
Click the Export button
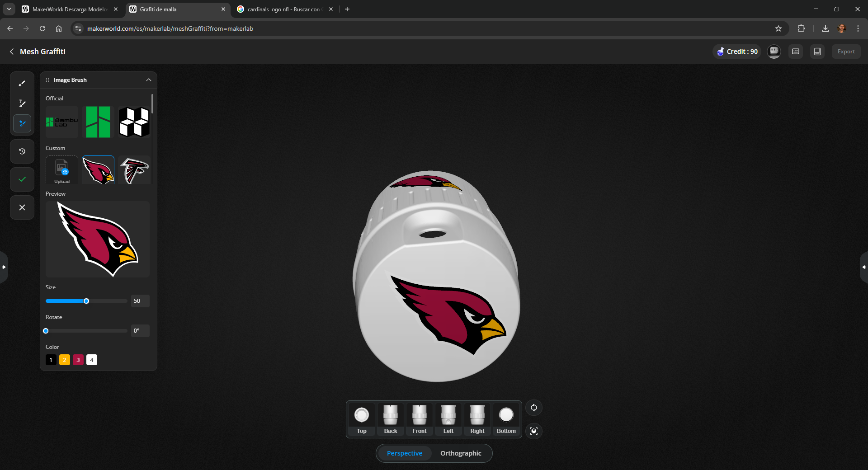(846, 52)
